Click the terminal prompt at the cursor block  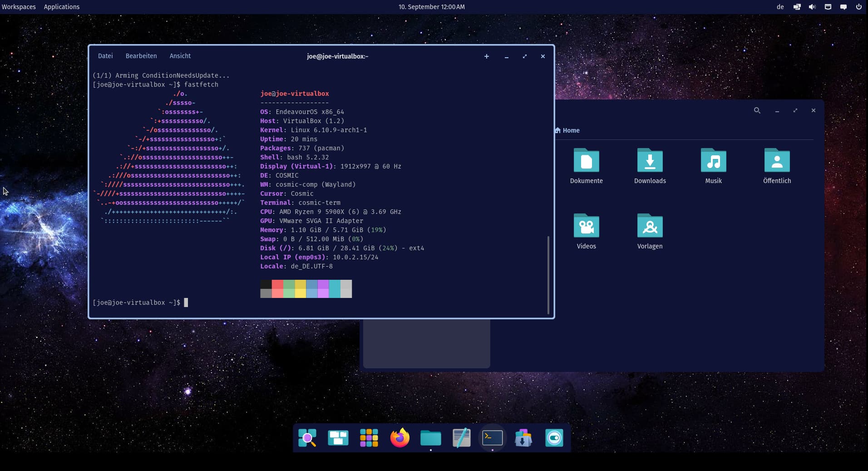[186, 302]
